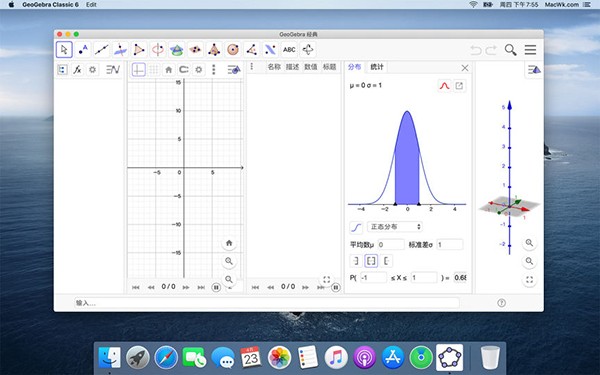Go to previous step in construction protocol bar

(x=271, y=287)
